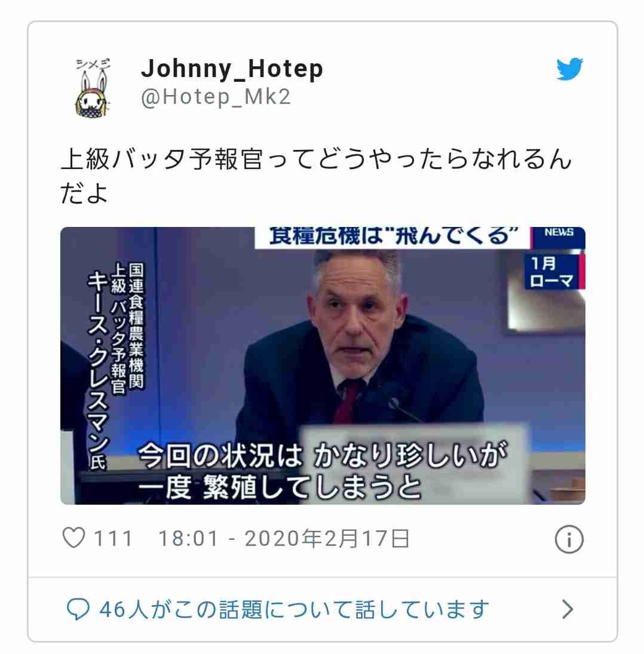Click the 1月 ローマ label in the image
This screenshot has width=644, height=654.
[x=551, y=272]
